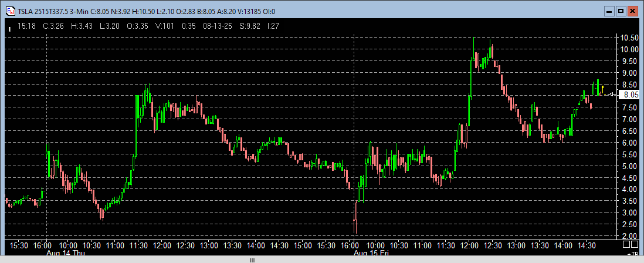The height and width of the screenshot is (263, 644).
Task: Click the horizontal scrollbar grip at the bottom
Action: tap(252, 260)
